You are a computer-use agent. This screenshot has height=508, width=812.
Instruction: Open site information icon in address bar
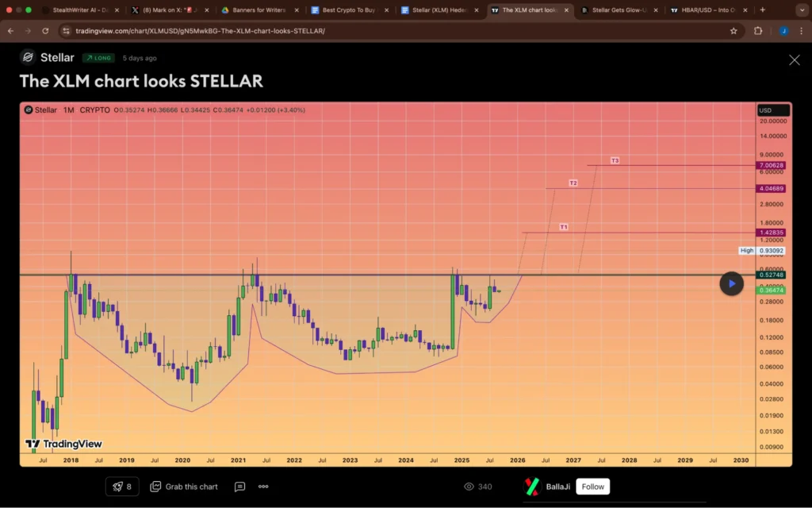pyautogui.click(x=66, y=31)
